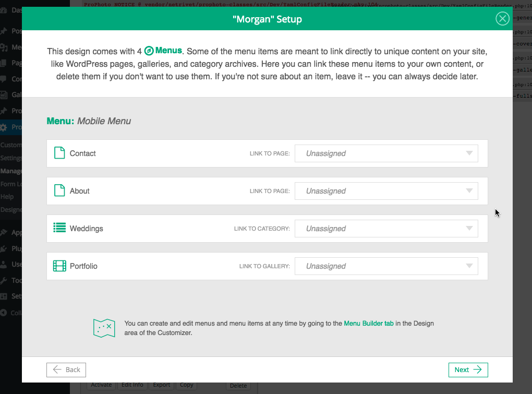Click the "LINK TO GALLERY:" label
The image size is (532, 394).
[x=264, y=266]
